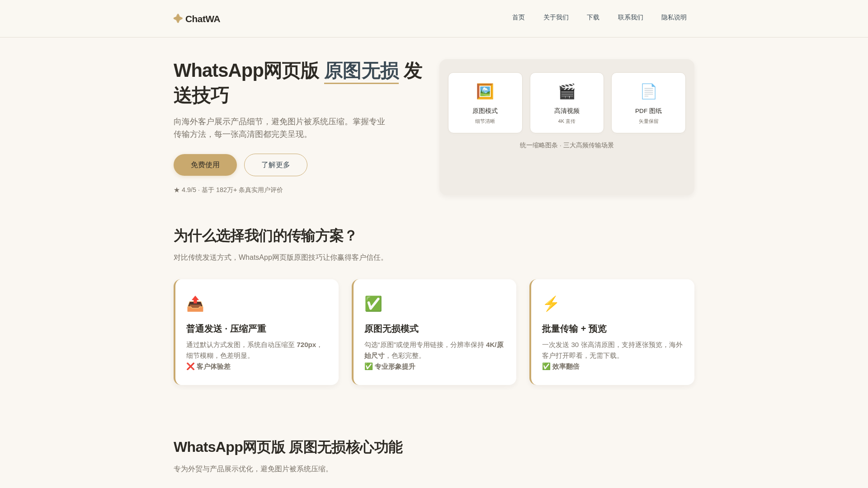Click the ChatWA logo icon
The height and width of the screenshot is (488, 868).
click(x=178, y=19)
